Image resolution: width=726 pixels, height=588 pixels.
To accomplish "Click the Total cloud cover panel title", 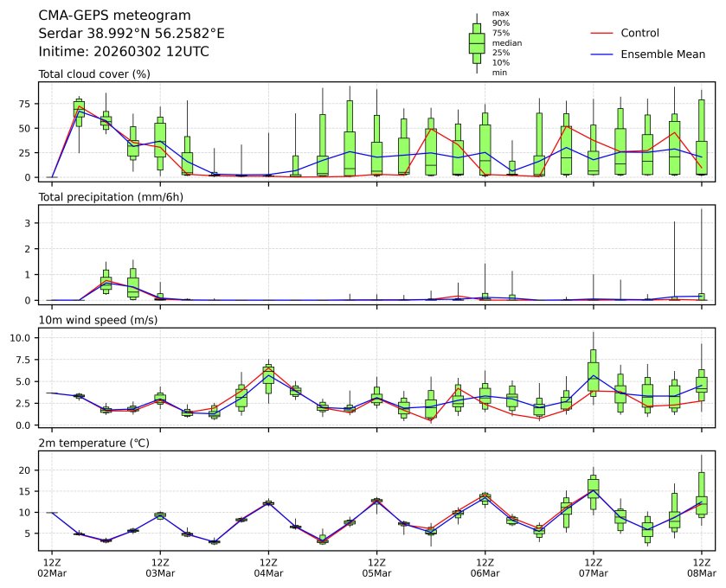I will pos(94,74).
